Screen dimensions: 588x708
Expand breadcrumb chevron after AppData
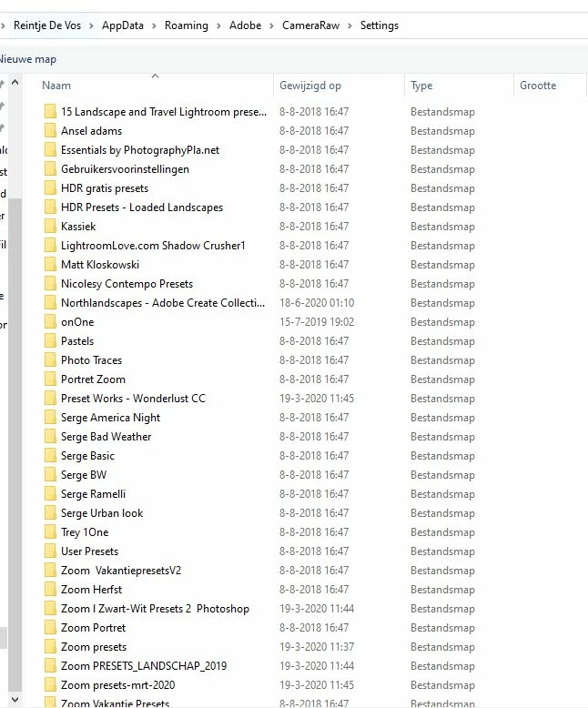pyautogui.click(x=154, y=25)
